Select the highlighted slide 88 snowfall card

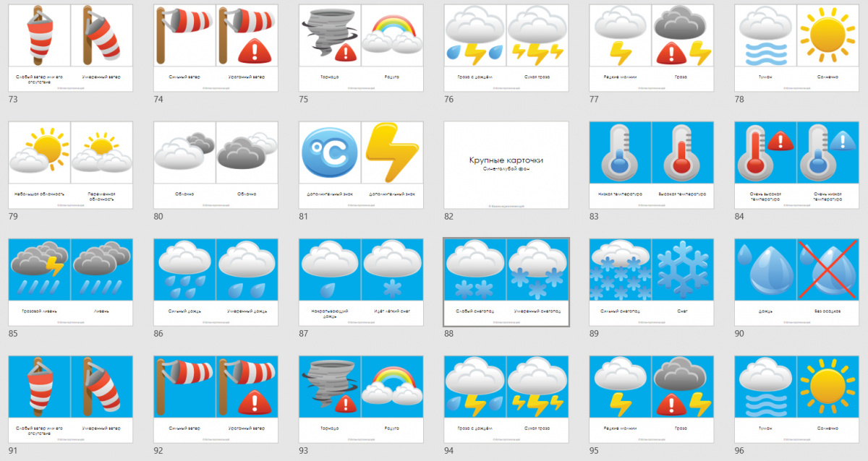point(506,282)
